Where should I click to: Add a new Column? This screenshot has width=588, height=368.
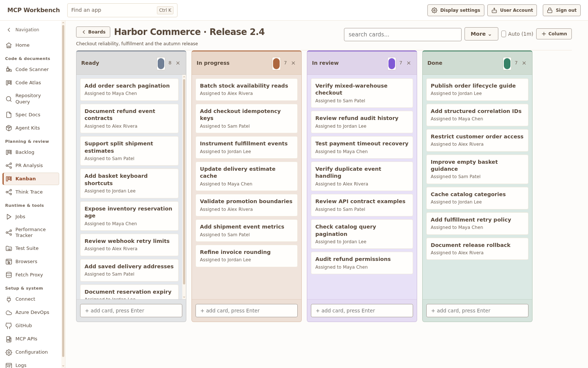(554, 34)
